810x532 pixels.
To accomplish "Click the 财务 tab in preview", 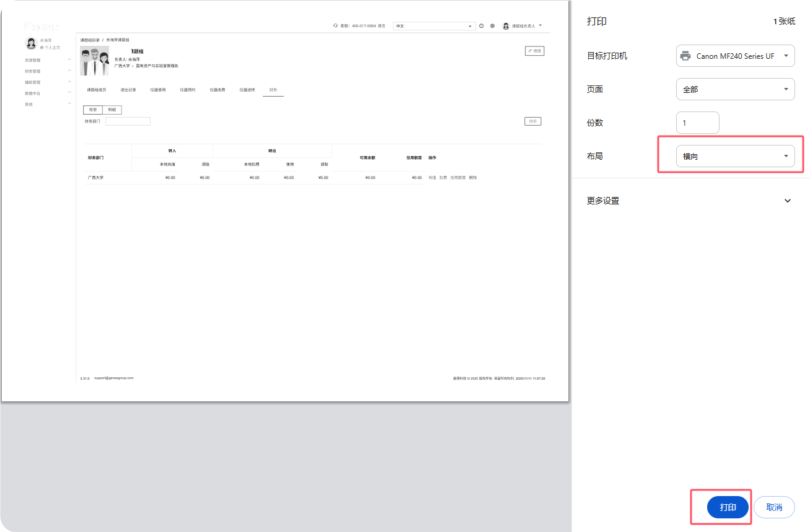I will [273, 90].
